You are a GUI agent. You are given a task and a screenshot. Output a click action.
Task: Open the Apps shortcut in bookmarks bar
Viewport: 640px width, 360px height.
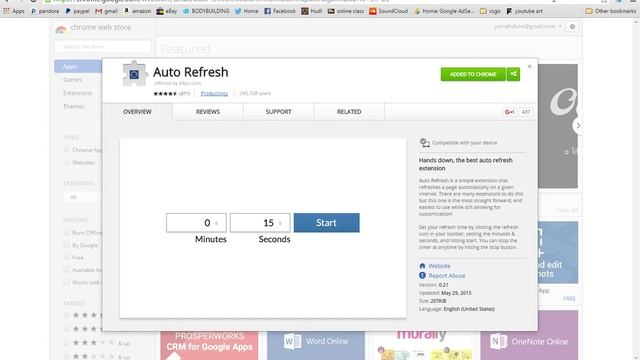tap(14, 11)
